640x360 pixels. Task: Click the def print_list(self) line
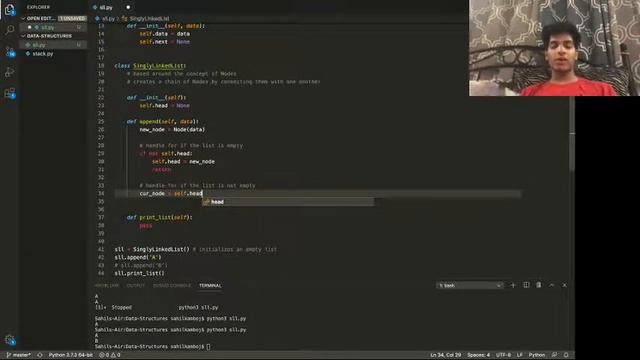160,218
